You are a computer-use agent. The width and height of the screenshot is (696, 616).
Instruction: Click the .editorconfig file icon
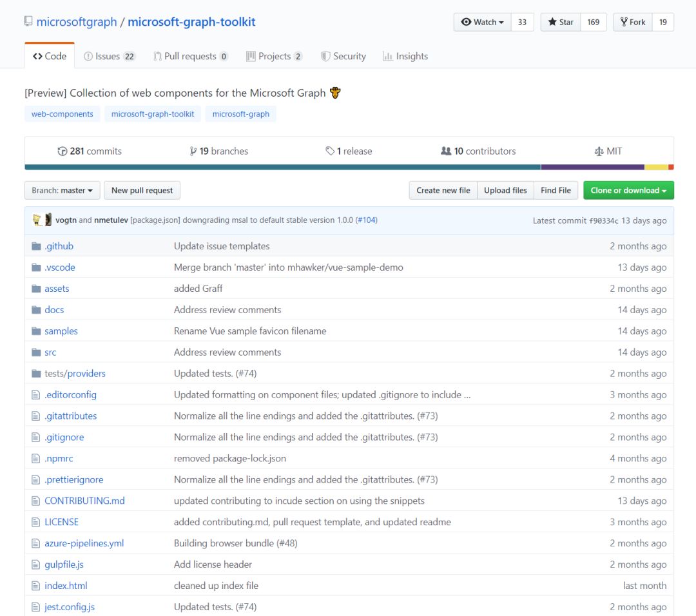click(x=36, y=395)
